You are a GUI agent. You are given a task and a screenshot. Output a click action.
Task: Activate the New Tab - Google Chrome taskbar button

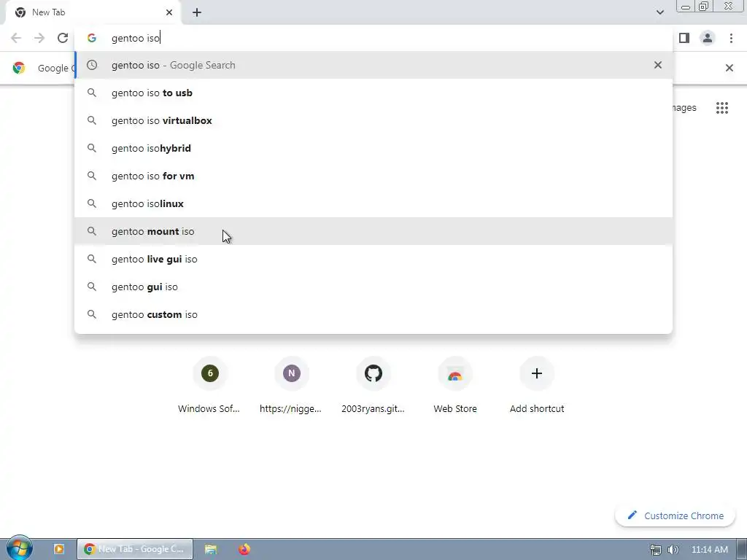(x=135, y=549)
